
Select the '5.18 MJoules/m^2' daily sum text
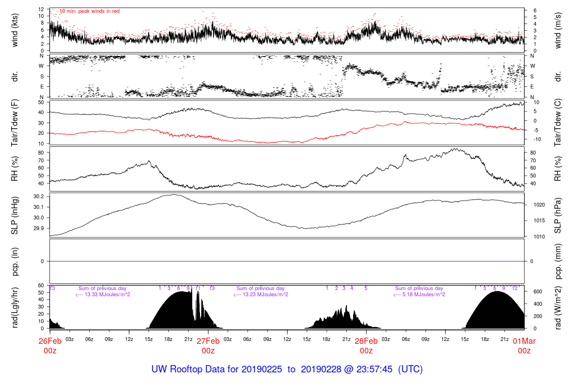(424, 295)
